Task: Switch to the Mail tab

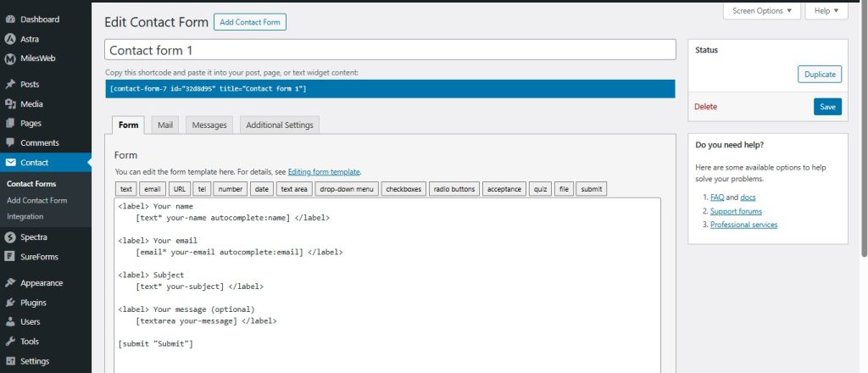Action: 165,125
